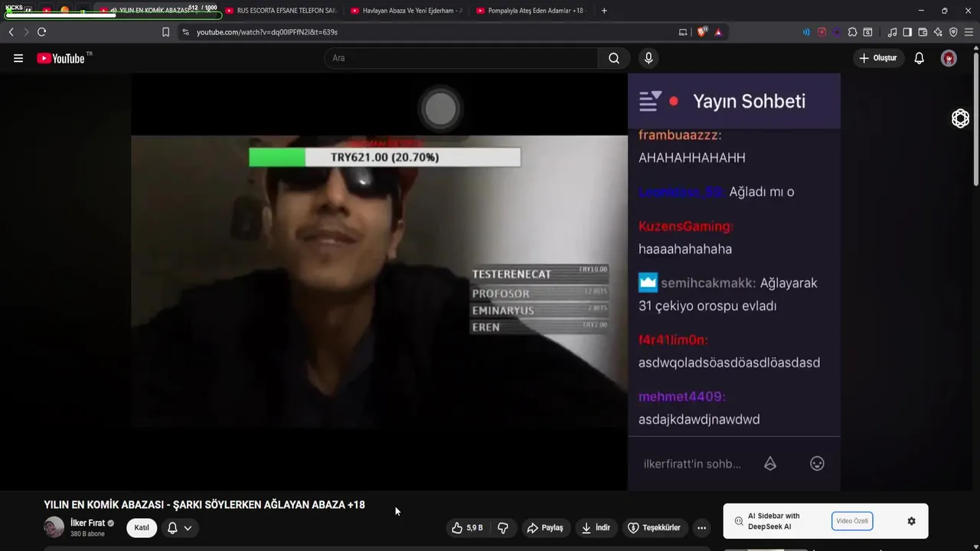Screen dimensions: 980x551
Task: Start voice search with the microphone
Action: click(648, 58)
